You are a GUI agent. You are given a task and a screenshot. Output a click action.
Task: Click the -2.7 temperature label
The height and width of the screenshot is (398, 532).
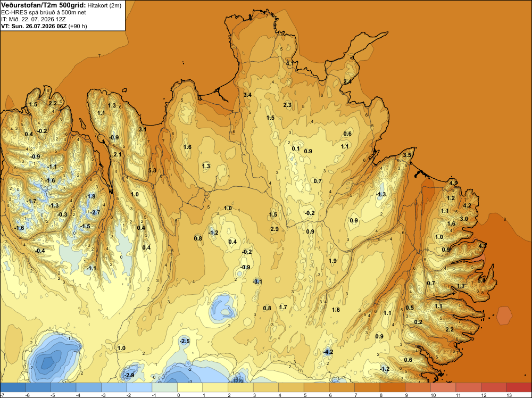click(95, 212)
